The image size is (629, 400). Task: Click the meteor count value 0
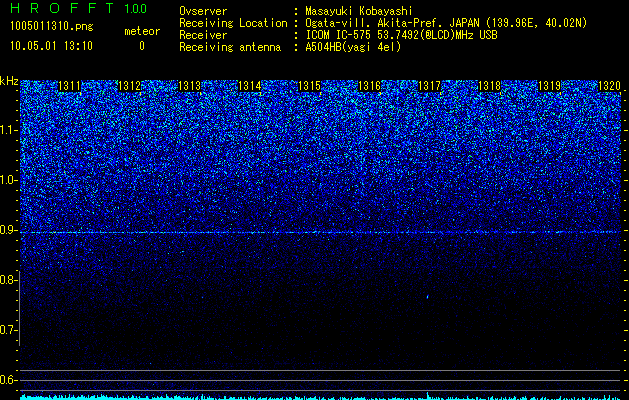[142, 46]
